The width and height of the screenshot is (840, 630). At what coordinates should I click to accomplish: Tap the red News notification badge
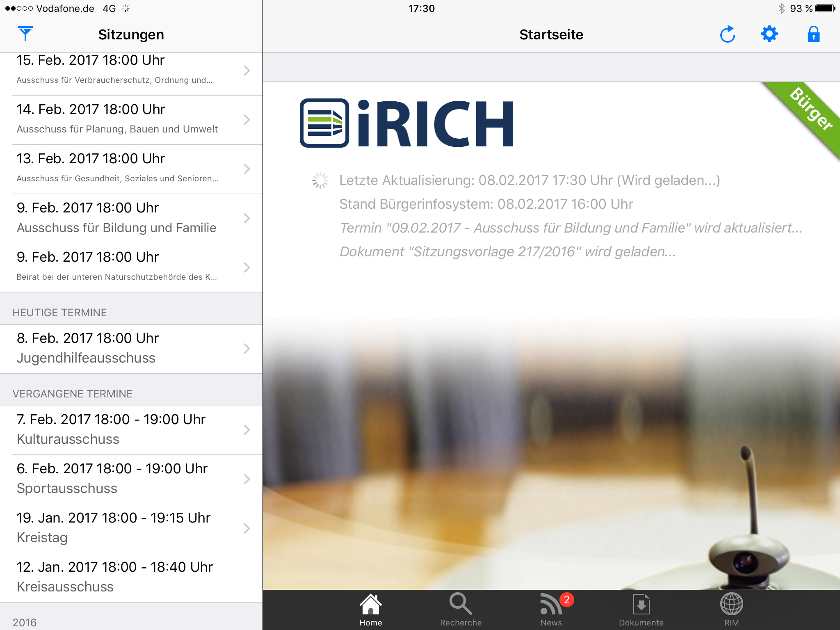(566, 600)
